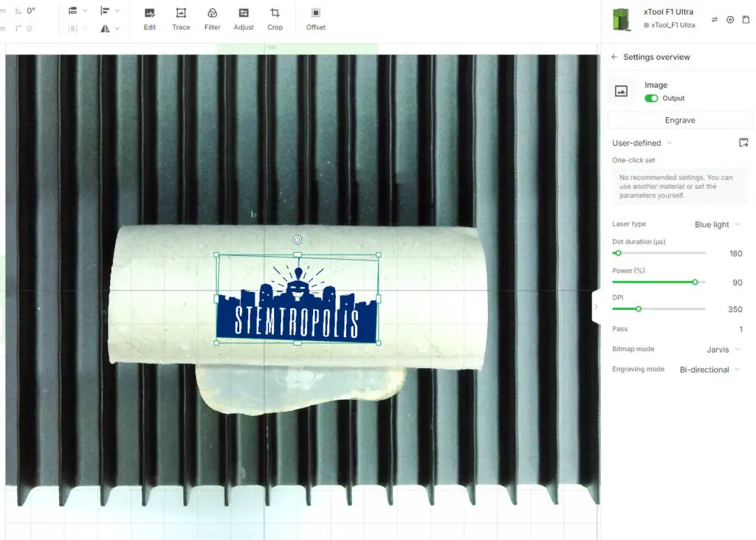Image resolution: width=756 pixels, height=540 pixels.
Task: Click the switch device arrows icon
Action: point(715,19)
